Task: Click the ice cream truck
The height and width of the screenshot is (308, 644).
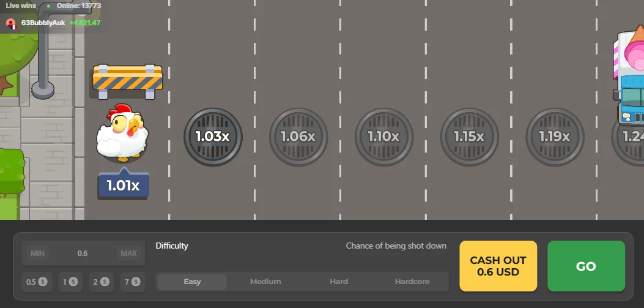Action: 628,75
